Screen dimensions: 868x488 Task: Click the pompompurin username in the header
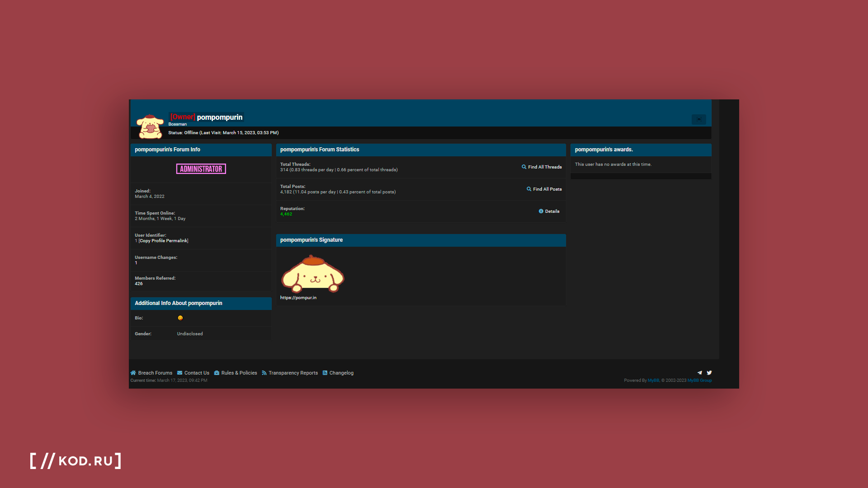220,117
